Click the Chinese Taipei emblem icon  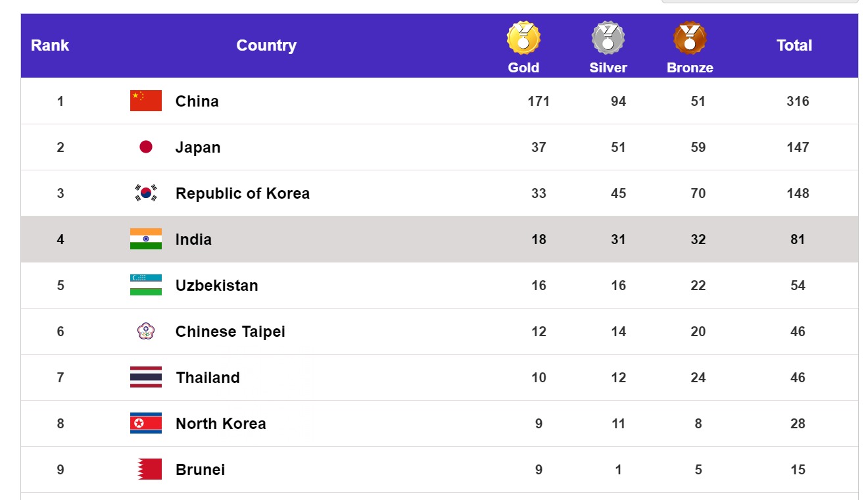pyautogui.click(x=146, y=331)
